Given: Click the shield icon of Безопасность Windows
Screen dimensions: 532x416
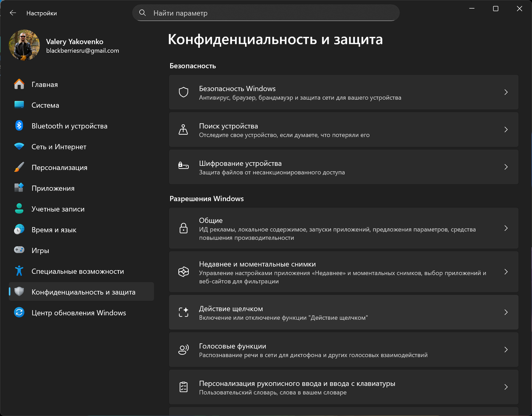Looking at the screenshot, I should point(184,92).
